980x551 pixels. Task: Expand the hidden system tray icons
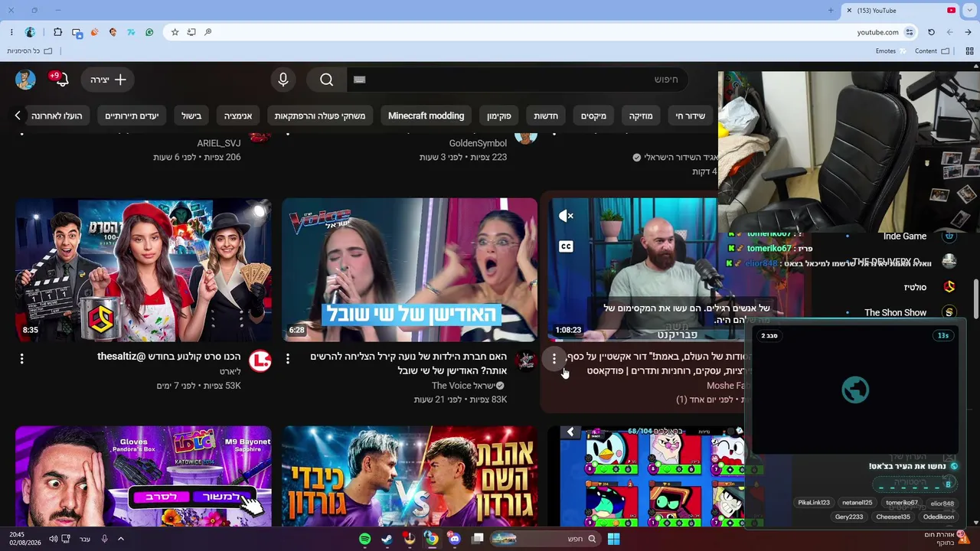pos(120,539)
